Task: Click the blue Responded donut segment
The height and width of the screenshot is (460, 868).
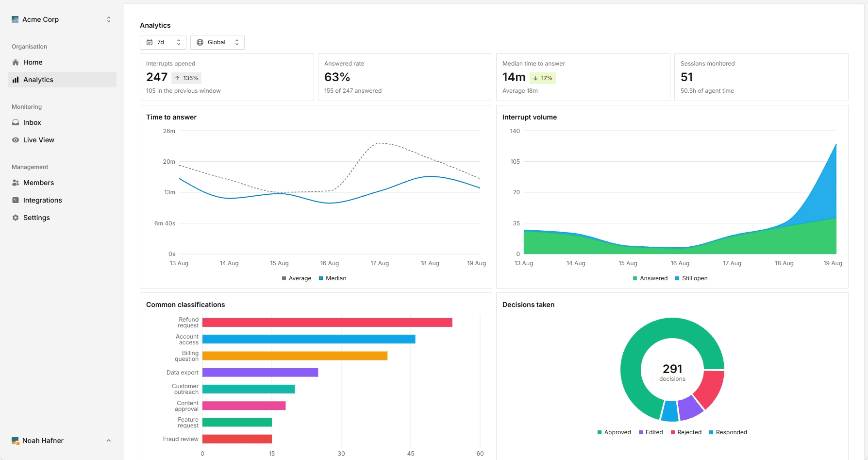Action: pyautogui.click(x=670, y=411)
